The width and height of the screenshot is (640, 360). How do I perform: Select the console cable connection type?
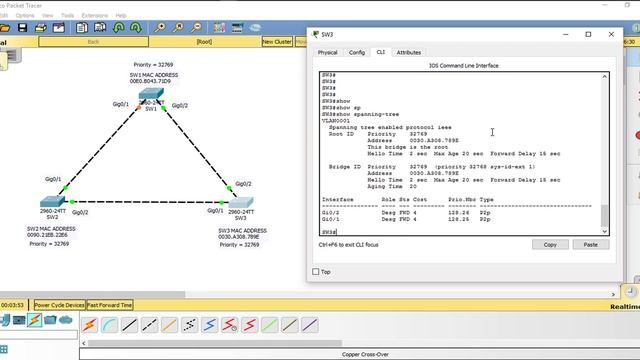[109, 325]
